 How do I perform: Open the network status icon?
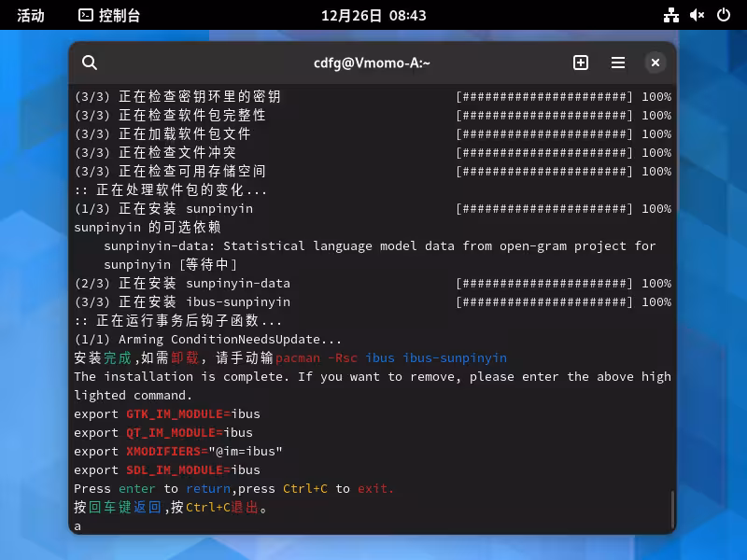pos(671,15)
